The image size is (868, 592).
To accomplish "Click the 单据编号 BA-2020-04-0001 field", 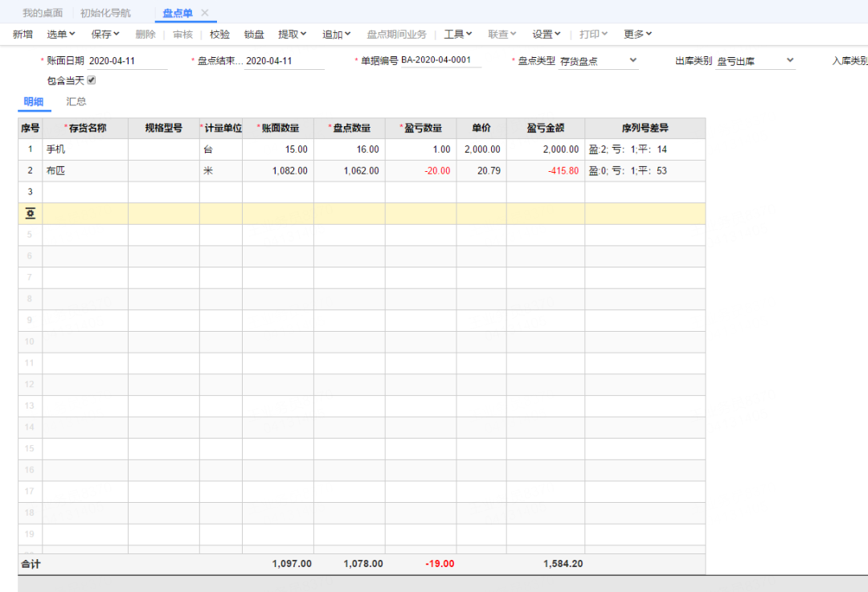I will pos(440,59).
